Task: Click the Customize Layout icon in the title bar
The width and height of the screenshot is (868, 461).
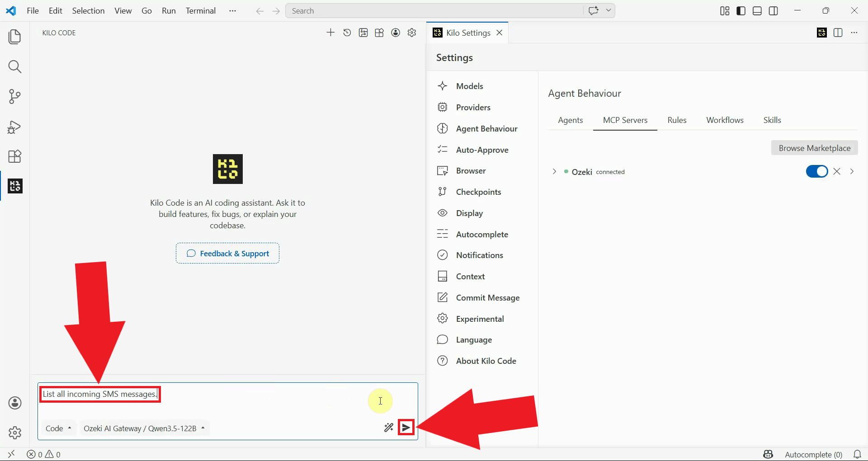Action: (x=725, y=11)
